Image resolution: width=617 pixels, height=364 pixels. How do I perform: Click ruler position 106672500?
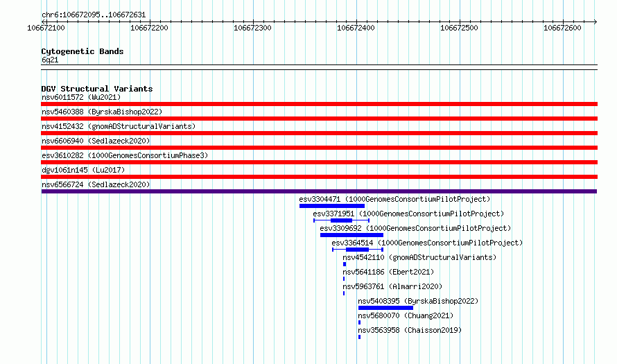click(459, 28)
